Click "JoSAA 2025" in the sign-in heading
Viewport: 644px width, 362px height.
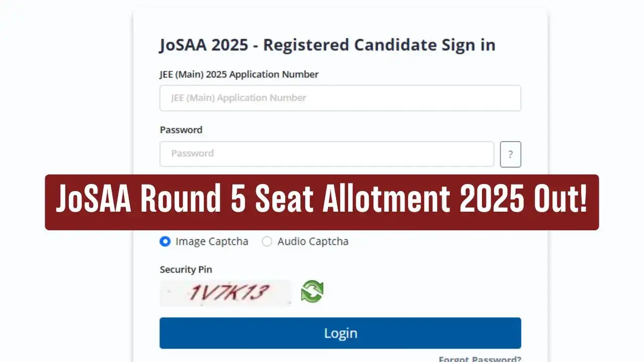click(x=204, y=45)
